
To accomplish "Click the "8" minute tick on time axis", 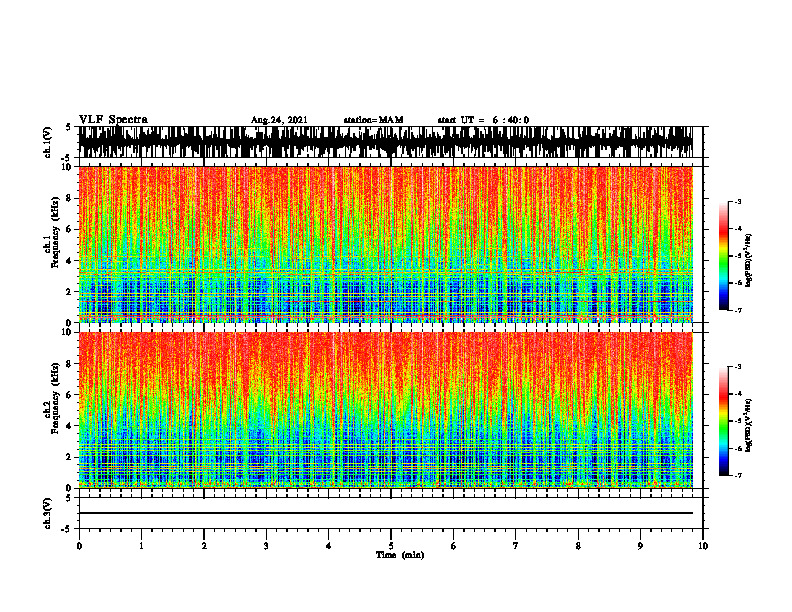I will coord(578,546).
